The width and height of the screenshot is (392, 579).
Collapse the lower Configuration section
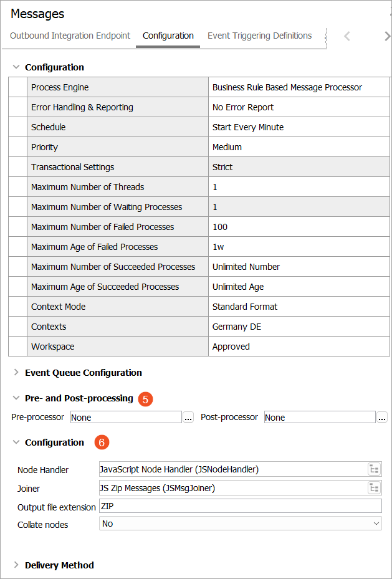16,443
